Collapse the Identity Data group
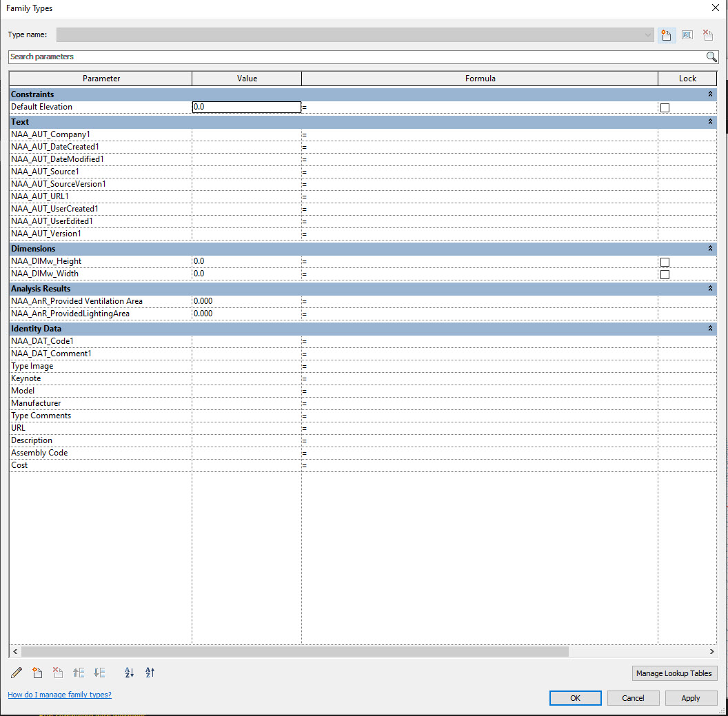The image size is (728, 716). (710, 329)
